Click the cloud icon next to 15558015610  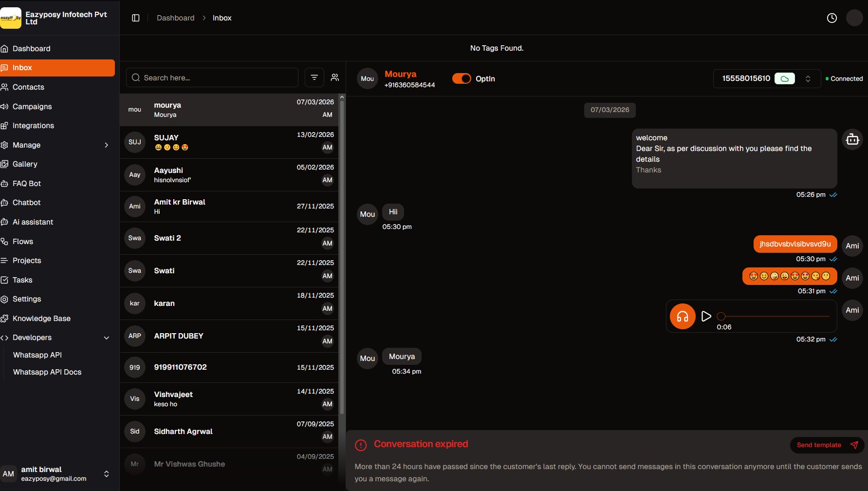(x=785, y=78)
